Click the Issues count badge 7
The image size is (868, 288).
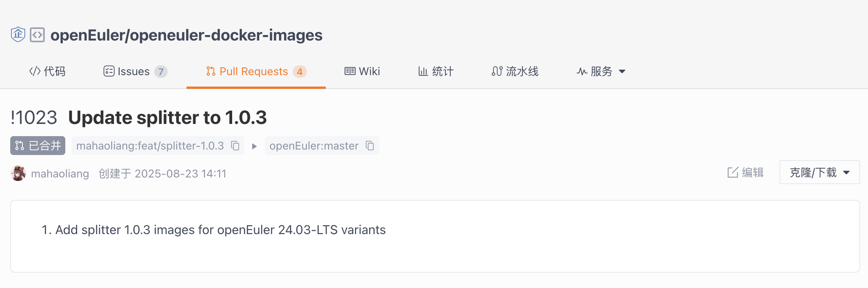[161, 72]
